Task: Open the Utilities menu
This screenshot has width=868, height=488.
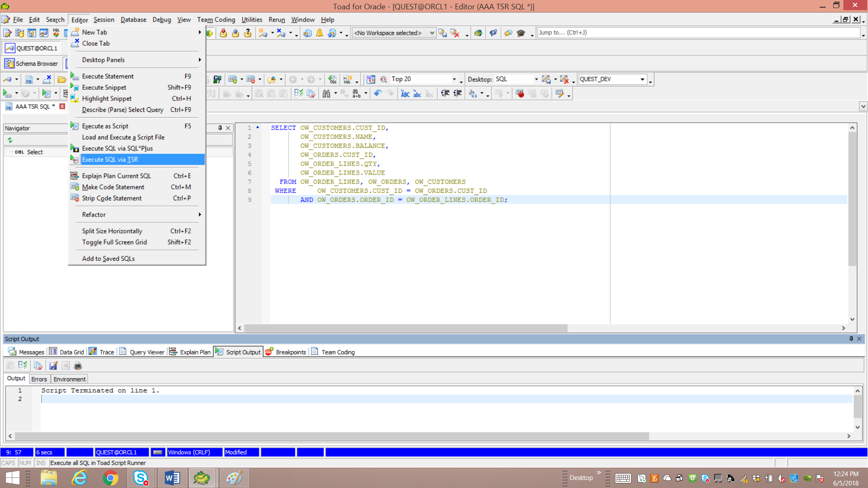Action: tap(252, 19)
